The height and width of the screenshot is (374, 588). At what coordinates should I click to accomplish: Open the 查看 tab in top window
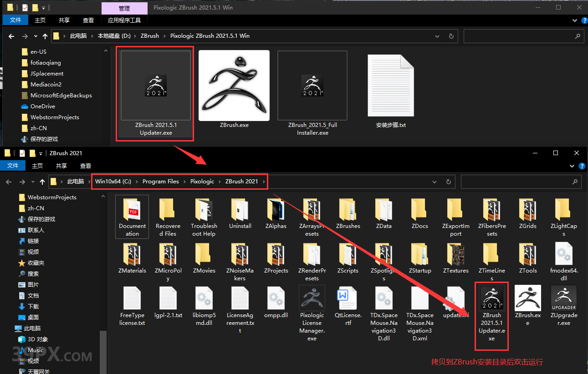click(88, 20)
